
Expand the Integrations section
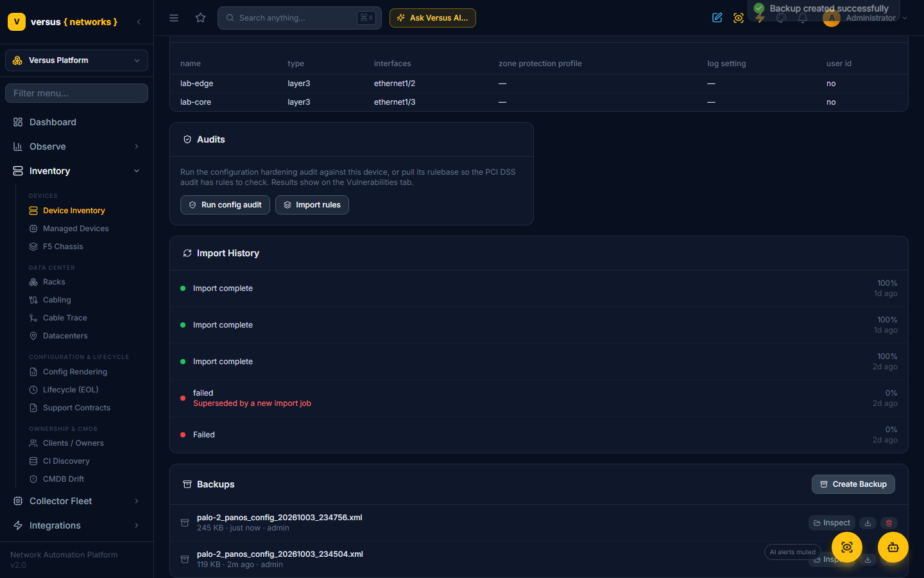point(76,525)
